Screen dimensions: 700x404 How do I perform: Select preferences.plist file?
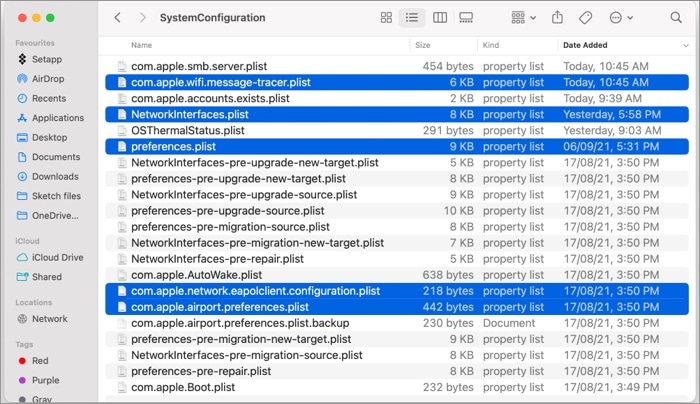click(x=397, y=147)
